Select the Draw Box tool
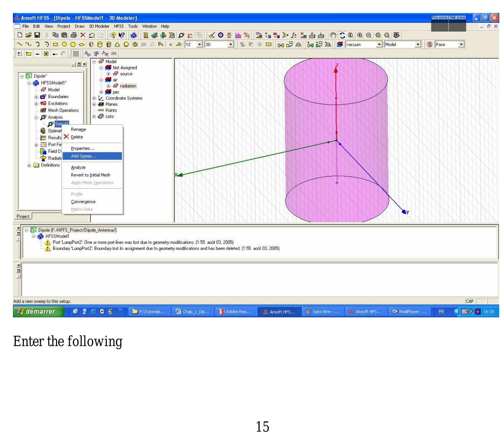The height and width of the screenshot is (437, 504). [x=91, y=44]
